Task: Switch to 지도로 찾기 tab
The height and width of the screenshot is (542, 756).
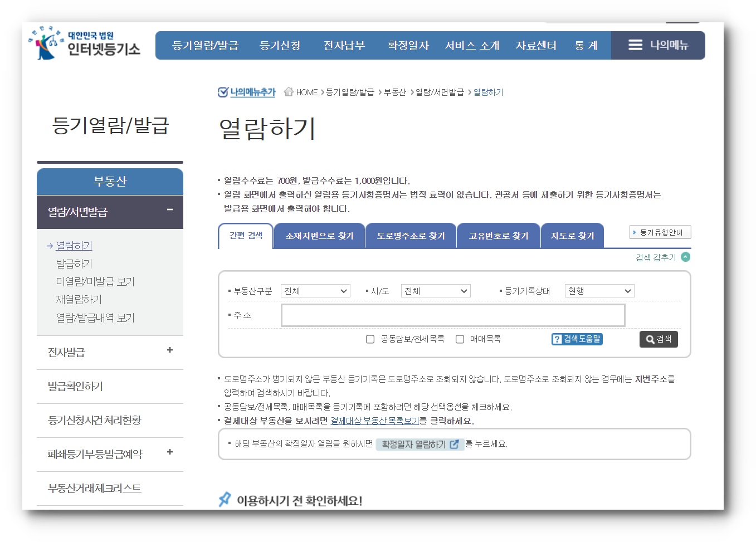Action: click(572, 235)
